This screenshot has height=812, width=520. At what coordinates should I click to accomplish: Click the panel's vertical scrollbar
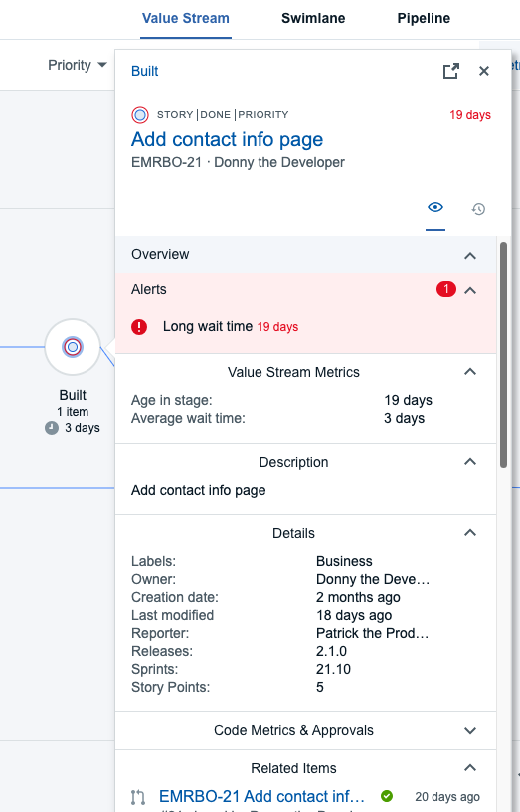click(503, 354)
